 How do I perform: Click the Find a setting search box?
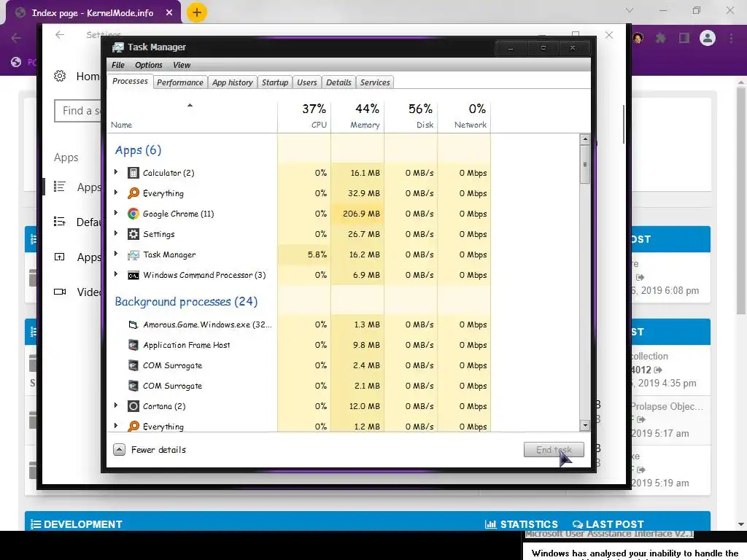click(x=79, y=111)
